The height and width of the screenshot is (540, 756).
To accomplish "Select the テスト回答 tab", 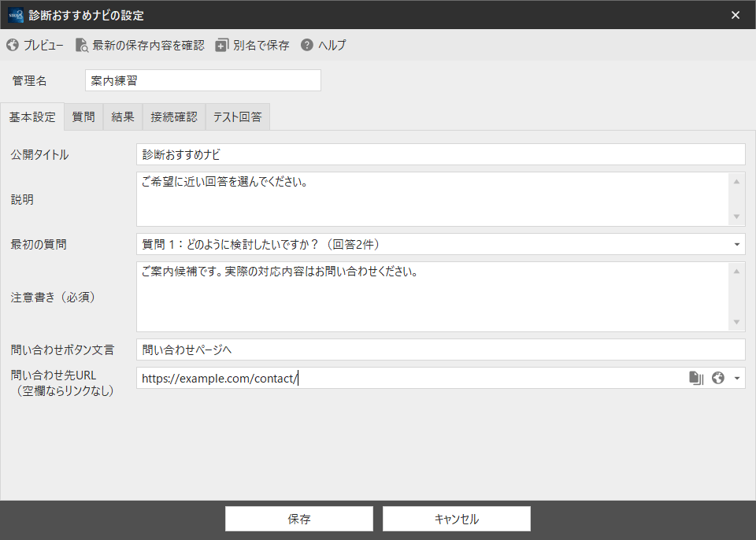I will [x=238, y=117].
